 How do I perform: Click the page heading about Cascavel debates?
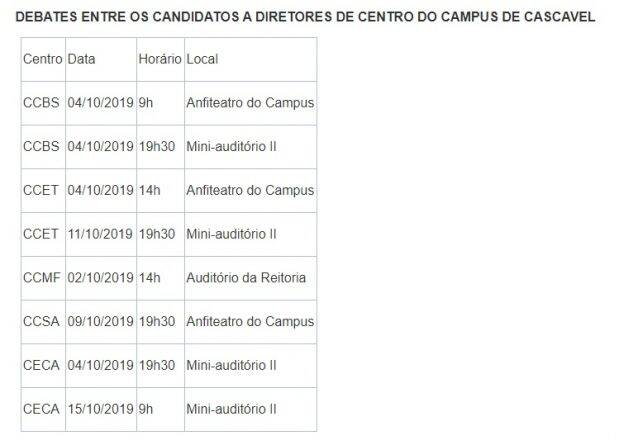[x=305, y=17]
